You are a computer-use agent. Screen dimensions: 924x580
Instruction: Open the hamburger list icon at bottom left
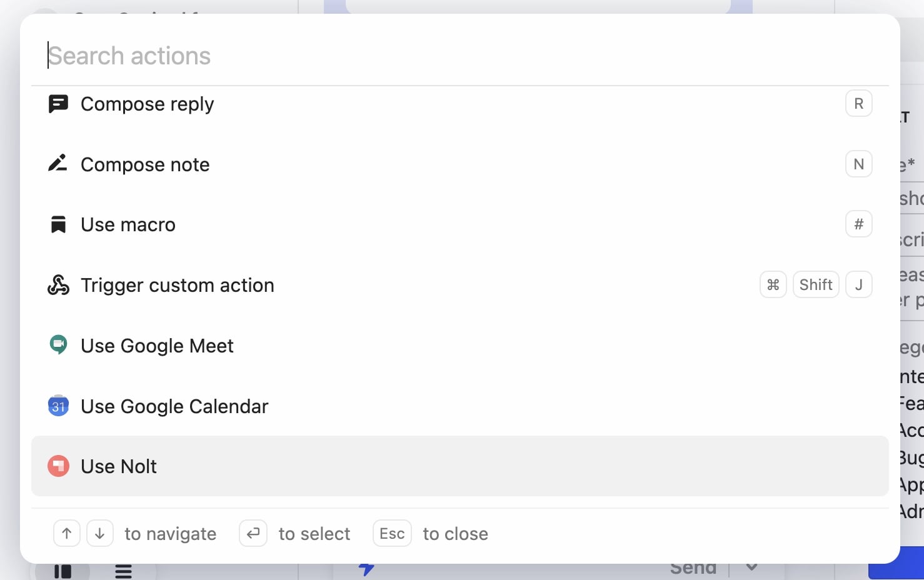coord(123,570)
